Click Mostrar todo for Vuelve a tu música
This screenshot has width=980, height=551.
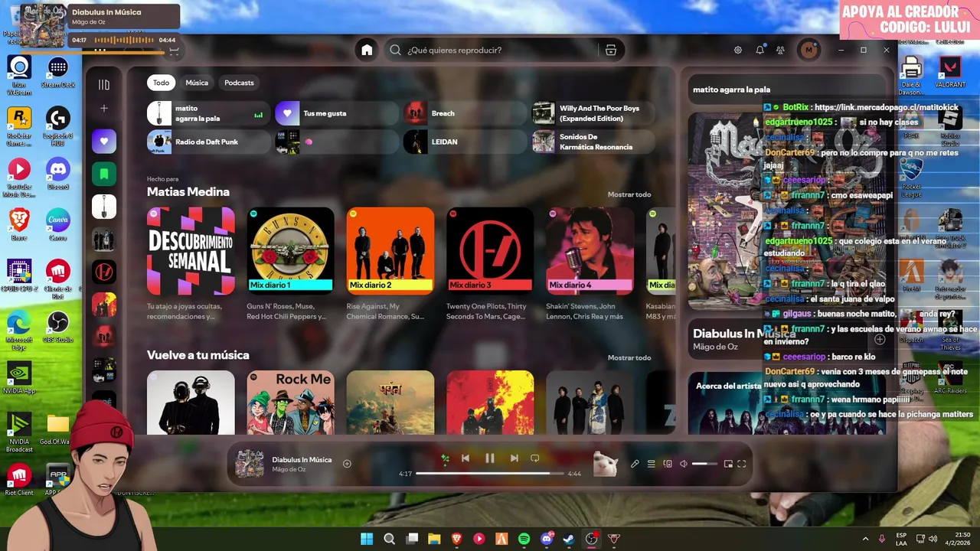pos(629,357)
